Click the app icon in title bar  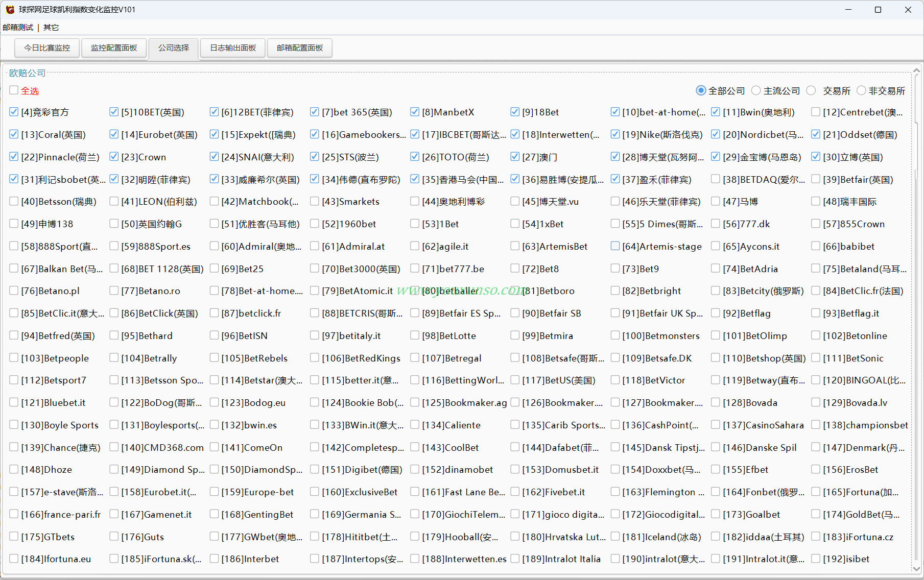[10, 10]
